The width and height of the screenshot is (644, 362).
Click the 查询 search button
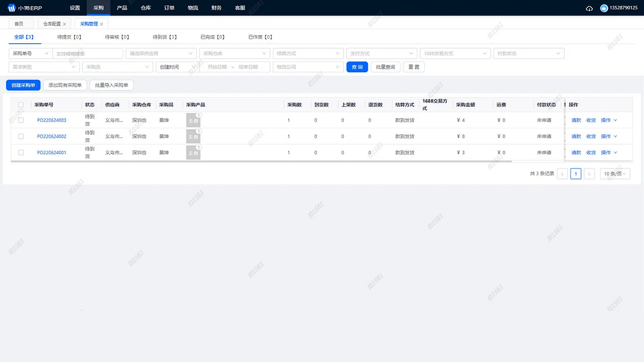click(x=357, y=66)
